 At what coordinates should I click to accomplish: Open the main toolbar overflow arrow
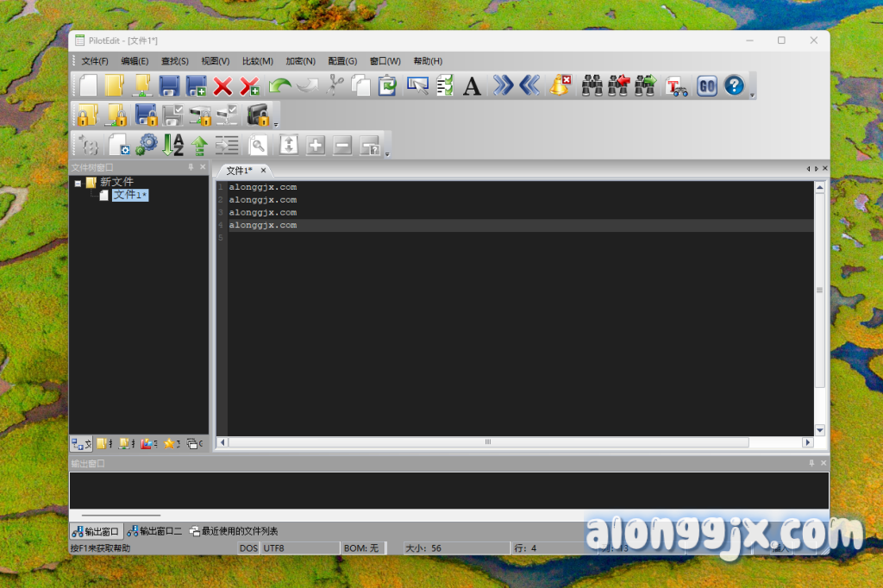(752, 96)
